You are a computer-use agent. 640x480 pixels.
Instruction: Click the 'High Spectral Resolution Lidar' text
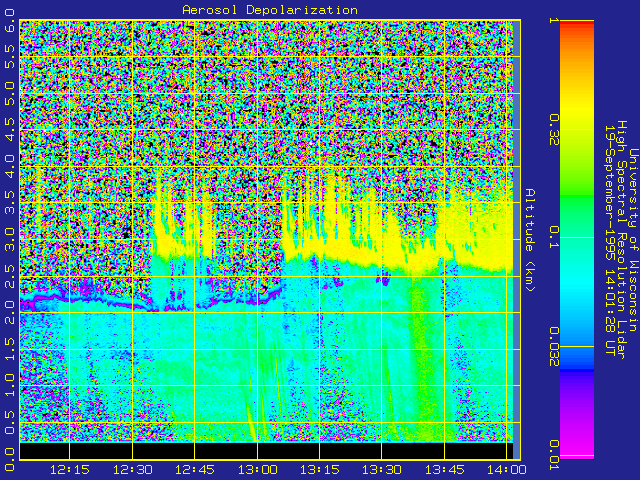tap(621, 240)
